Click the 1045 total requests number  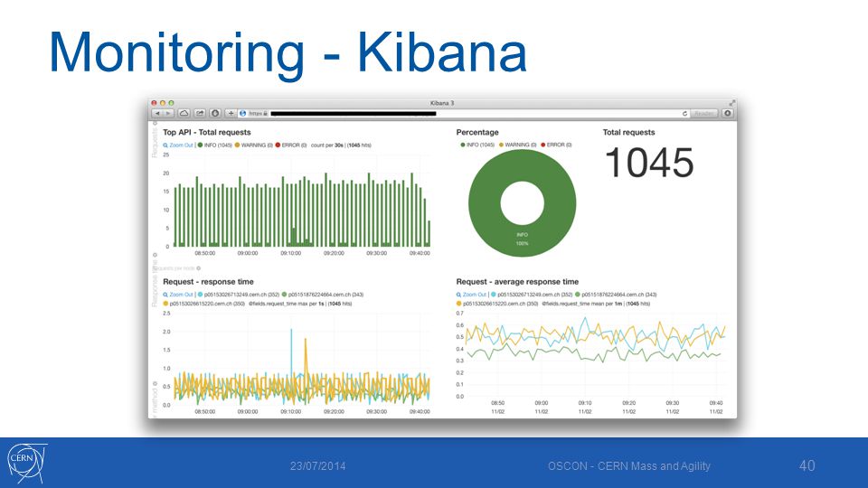(649, 163)
